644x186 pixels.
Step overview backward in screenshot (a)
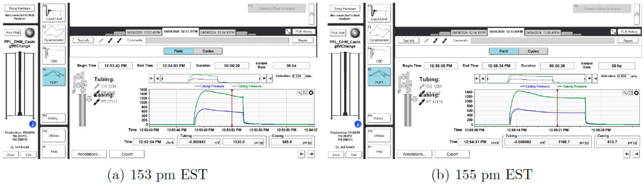158,79
